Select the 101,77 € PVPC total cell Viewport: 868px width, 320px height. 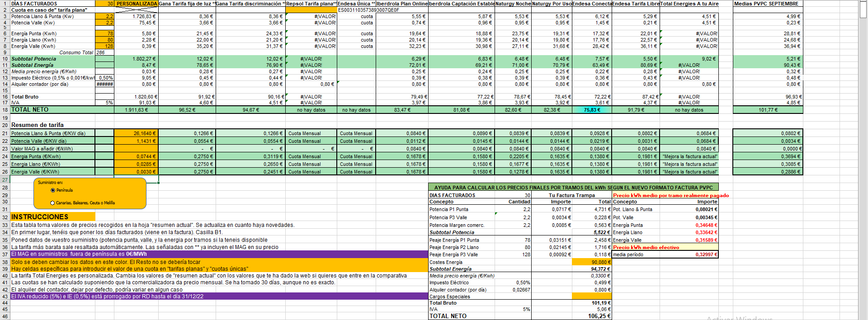[768, 110]
